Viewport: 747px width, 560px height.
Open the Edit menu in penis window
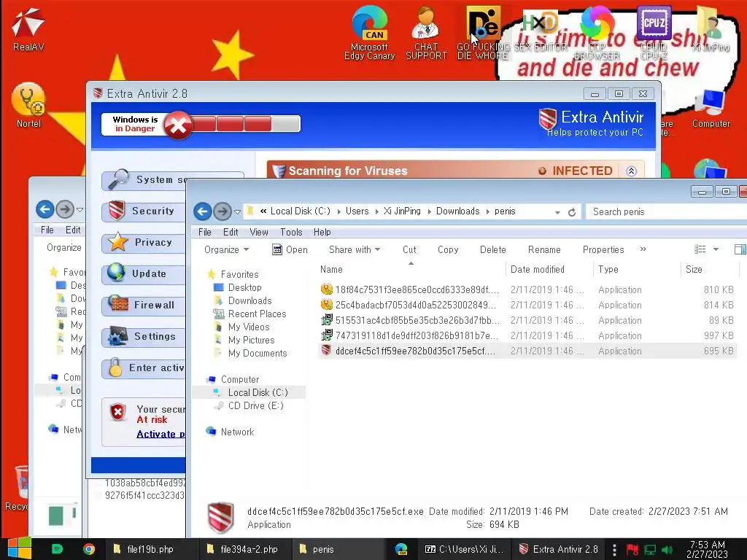231,232
